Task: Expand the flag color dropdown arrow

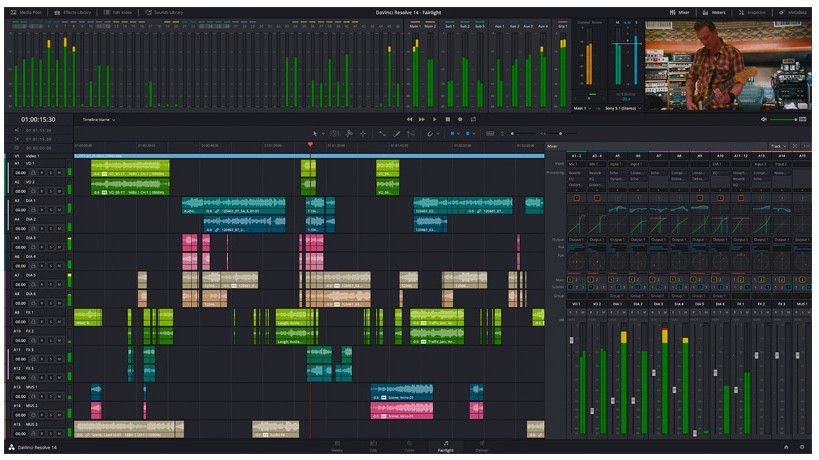Action: 459,134
